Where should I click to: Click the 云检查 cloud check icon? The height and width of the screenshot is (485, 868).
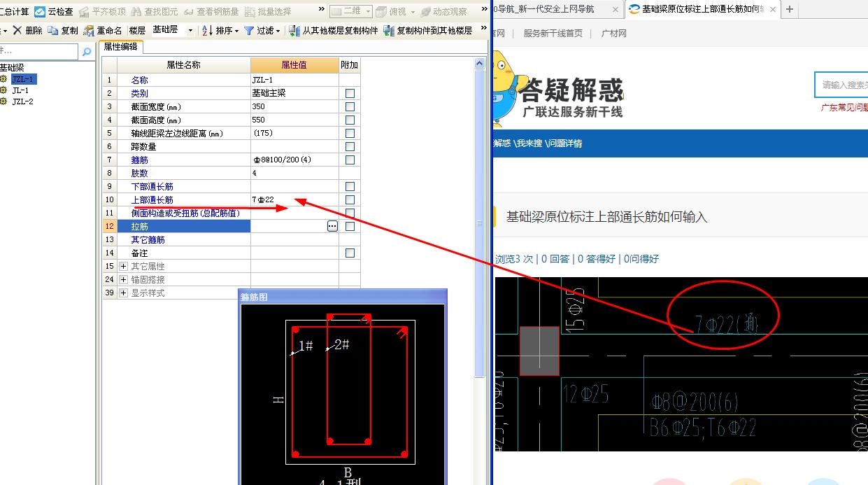[40, 11]
